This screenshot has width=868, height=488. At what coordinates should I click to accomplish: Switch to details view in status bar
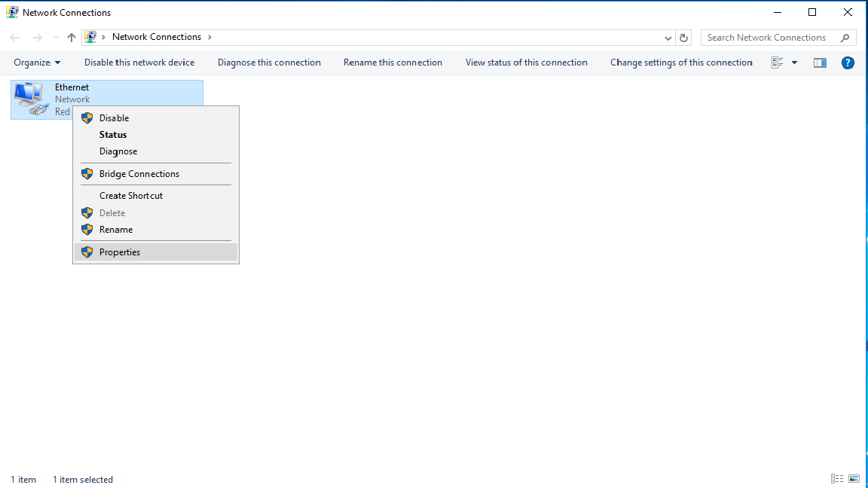[836, 479]
